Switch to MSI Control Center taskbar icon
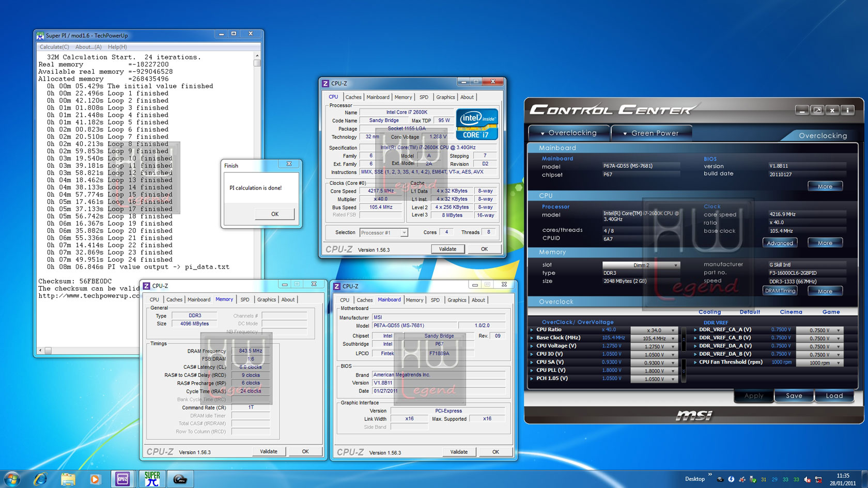Screen dimensions: 868x488 pyautogui.click(x=180, y=479)
